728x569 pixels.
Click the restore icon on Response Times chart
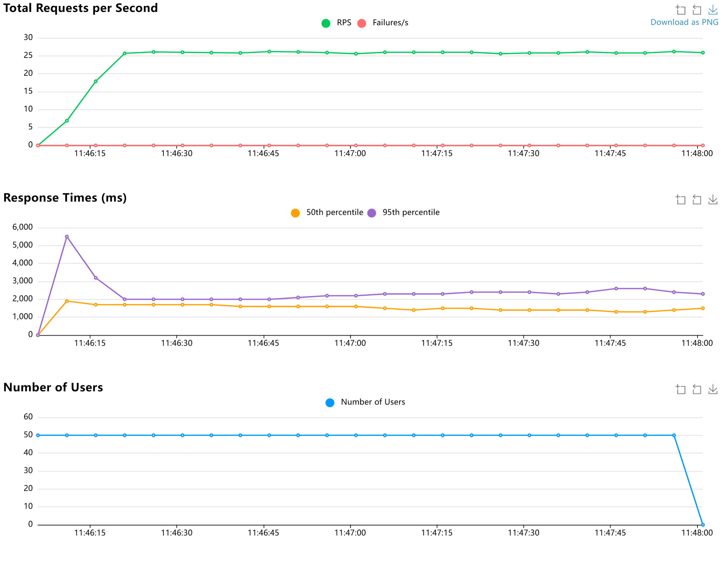click(x=697, y=199)
